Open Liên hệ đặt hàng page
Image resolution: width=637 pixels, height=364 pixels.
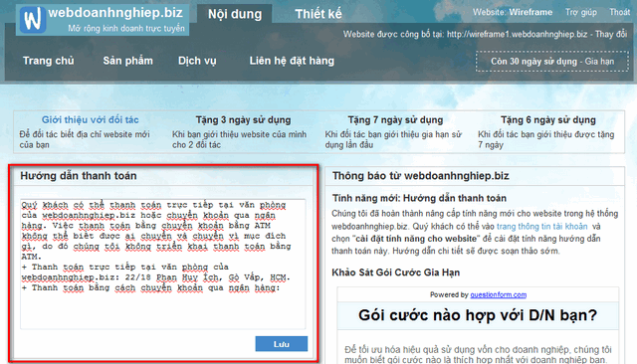pyautogui.click(x=292, y=61)
